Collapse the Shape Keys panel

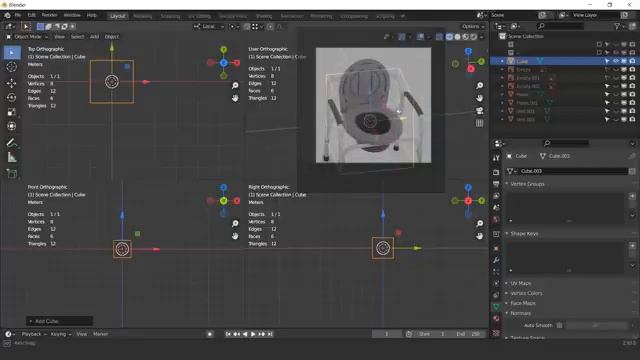click(x=524, y=233)
